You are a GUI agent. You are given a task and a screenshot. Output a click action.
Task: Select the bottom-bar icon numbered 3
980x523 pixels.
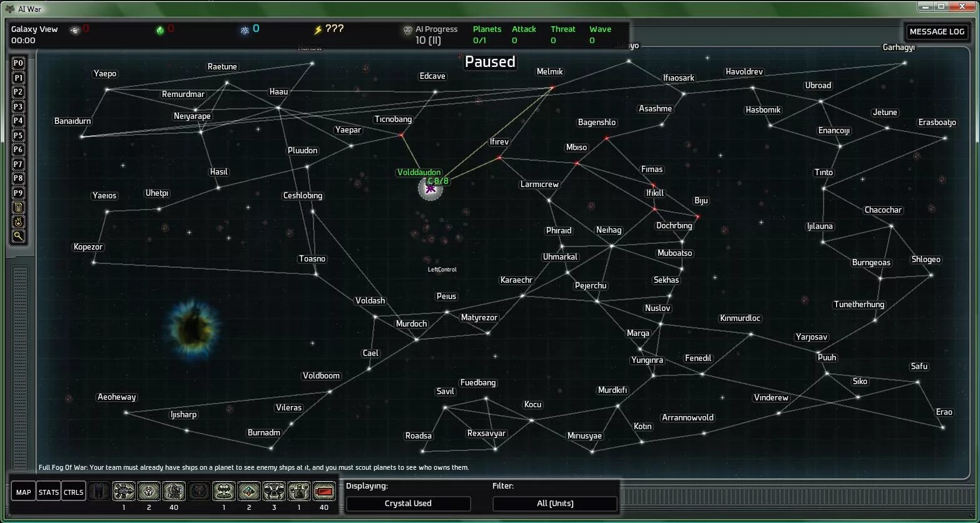tap(274, 491)
